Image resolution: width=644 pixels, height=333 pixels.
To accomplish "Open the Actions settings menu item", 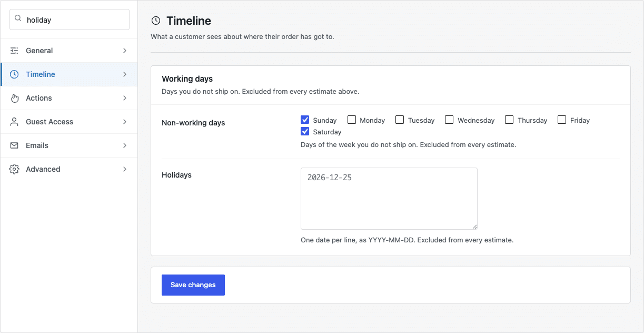I will coord(69,98).
